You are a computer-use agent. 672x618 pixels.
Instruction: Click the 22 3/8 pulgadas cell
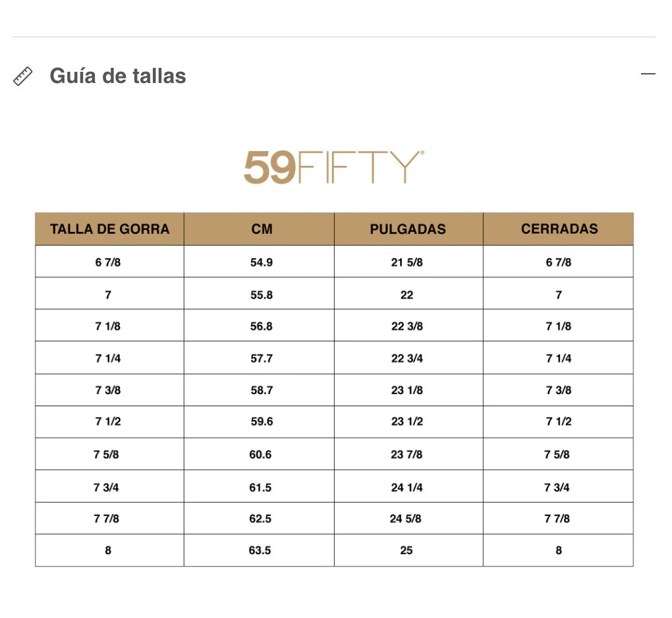[x=407, y=326]
